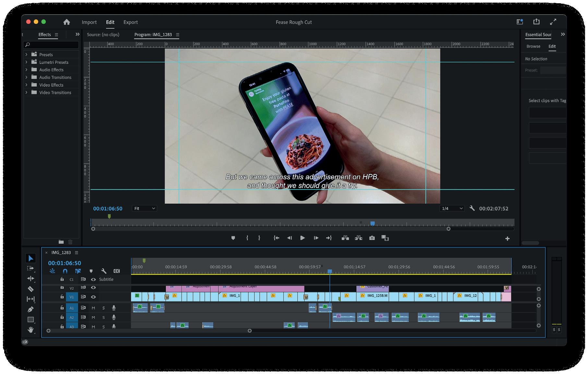Go to Out point
The height and width of the screenshot is (374, 588).
click(x=329, y=238)
